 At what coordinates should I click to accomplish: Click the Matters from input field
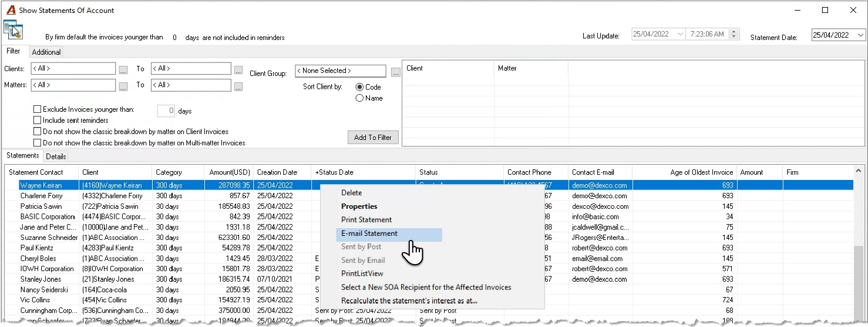coord(73,85)
